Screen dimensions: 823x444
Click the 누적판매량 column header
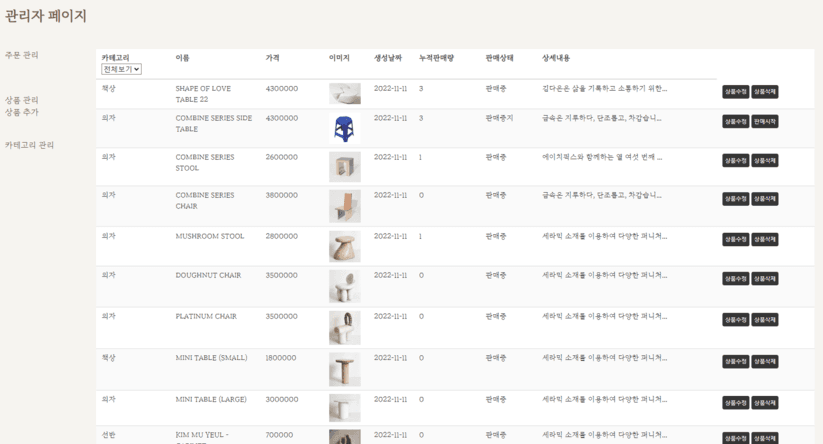click(x=436, y=58)
